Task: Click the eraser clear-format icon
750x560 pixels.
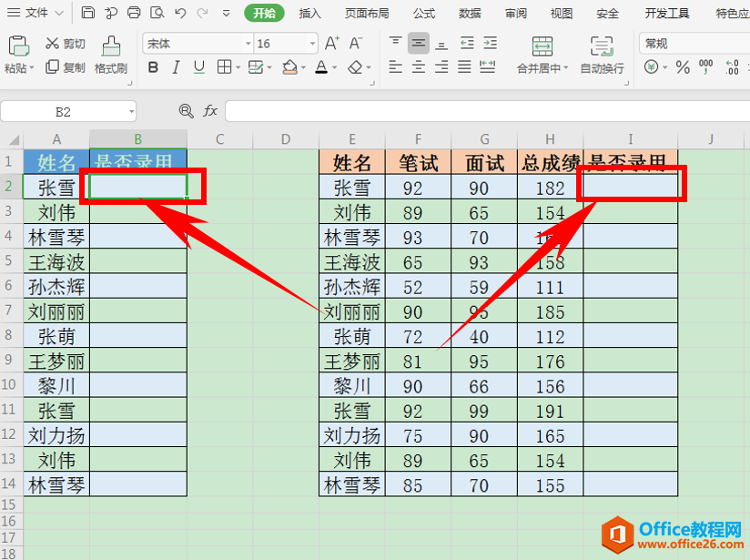Action: [355, 67]
